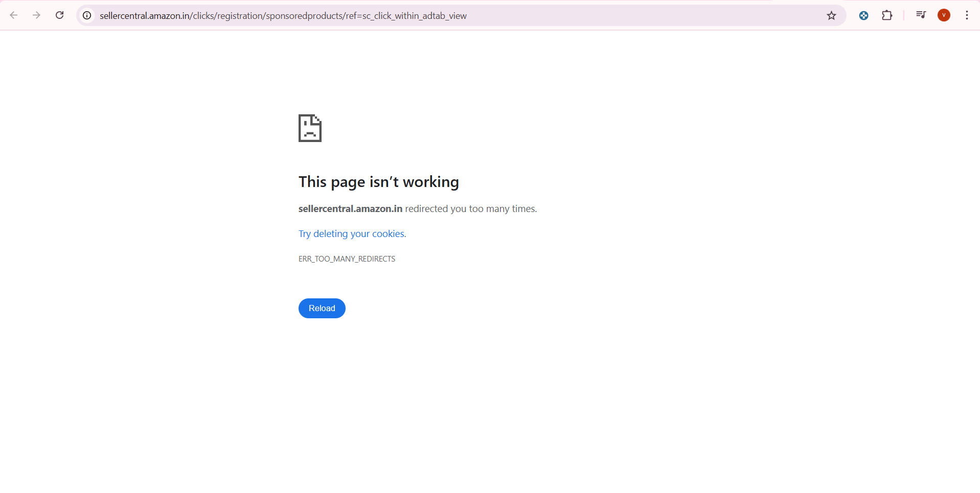This screenshot has height=493, width=980.
Task: Click bold sellercentral.amazon.in text in message
Action: coord(351,208)
